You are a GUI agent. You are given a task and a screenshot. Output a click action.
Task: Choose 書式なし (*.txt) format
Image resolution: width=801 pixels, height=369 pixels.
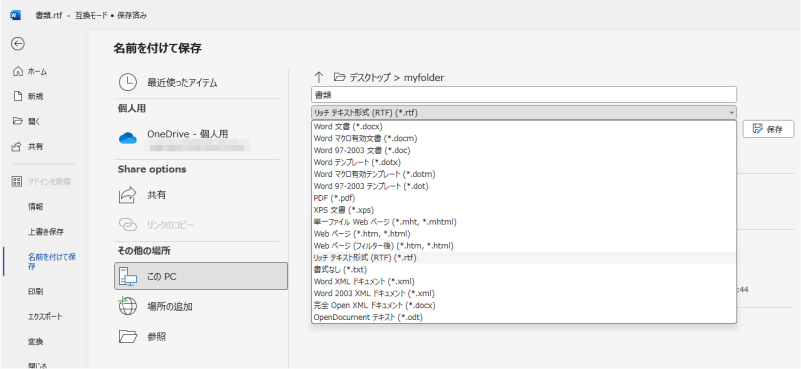tap(524, 269)
